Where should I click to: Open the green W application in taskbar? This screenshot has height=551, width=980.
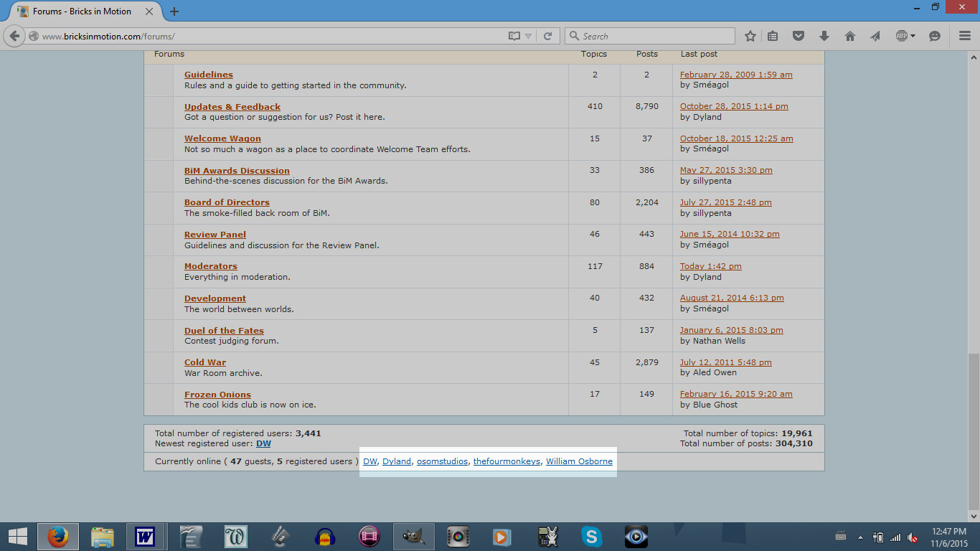(x=235, y=537)
